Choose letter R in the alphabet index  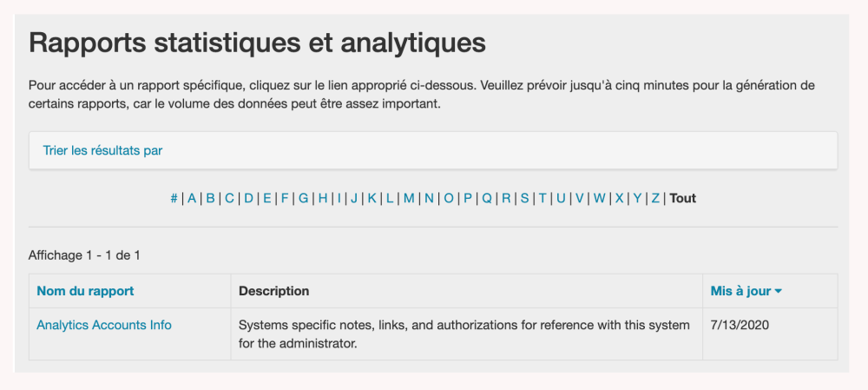506,198
